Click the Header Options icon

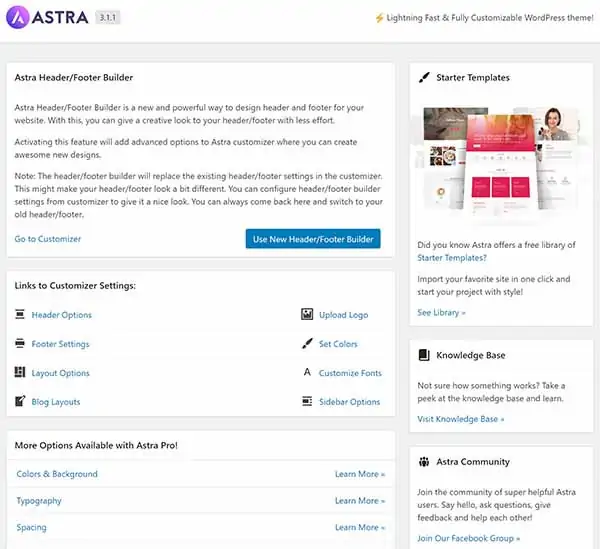click(20, 314)
